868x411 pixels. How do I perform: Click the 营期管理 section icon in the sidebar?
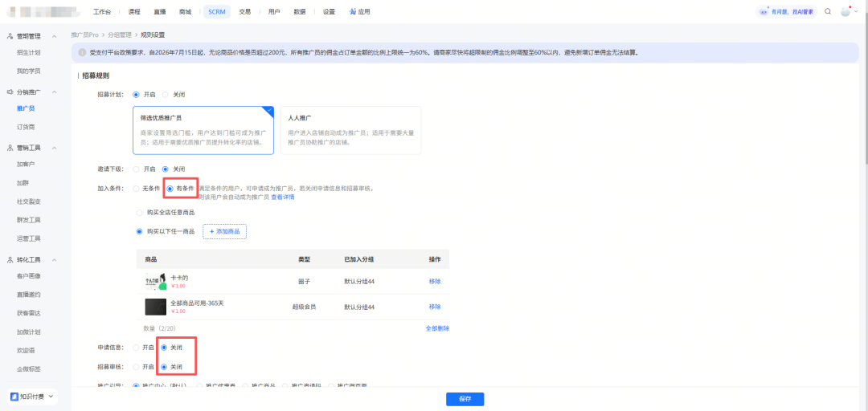click(10, 36)
